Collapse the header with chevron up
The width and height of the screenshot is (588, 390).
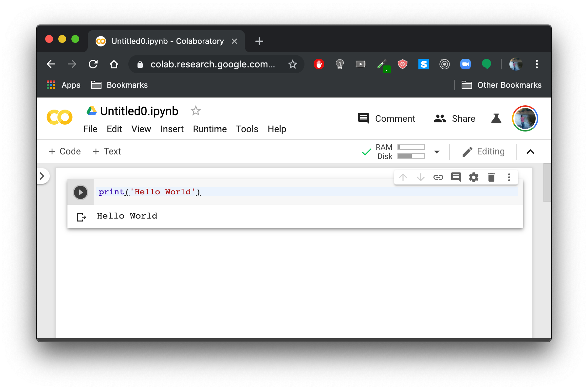[x=530, y=152]
